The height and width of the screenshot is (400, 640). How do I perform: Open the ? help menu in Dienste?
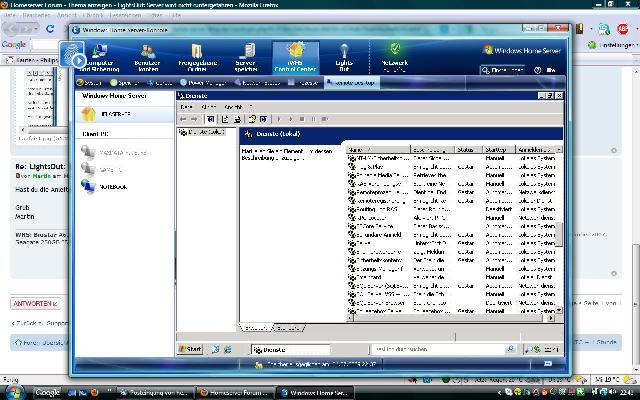pyautogui.click(x=251, y=107)
